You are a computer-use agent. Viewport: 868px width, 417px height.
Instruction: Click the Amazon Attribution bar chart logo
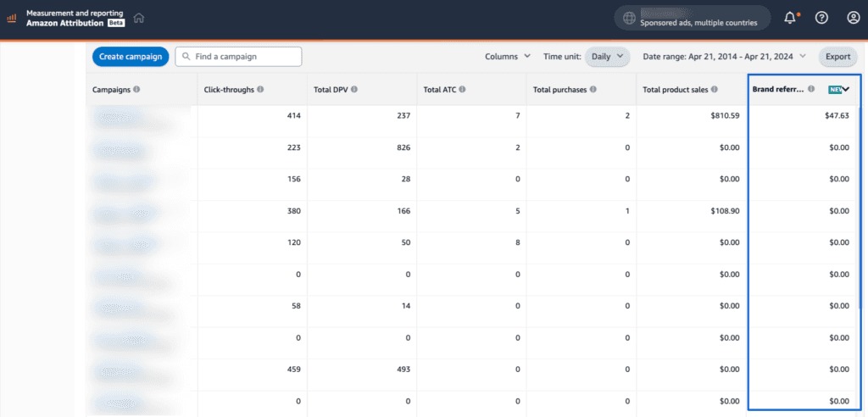[12, 18]
